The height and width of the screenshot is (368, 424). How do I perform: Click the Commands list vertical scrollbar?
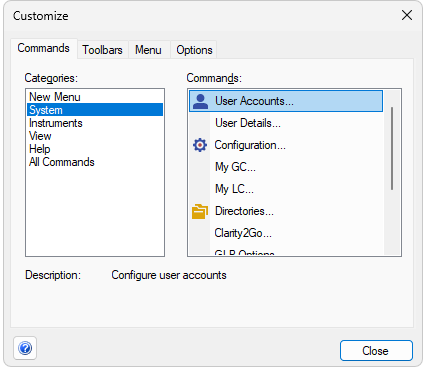click(392, 148)
